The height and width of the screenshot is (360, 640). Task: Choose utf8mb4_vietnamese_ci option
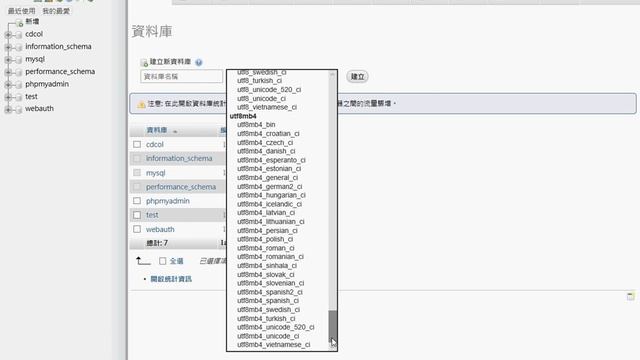point(273,344)
